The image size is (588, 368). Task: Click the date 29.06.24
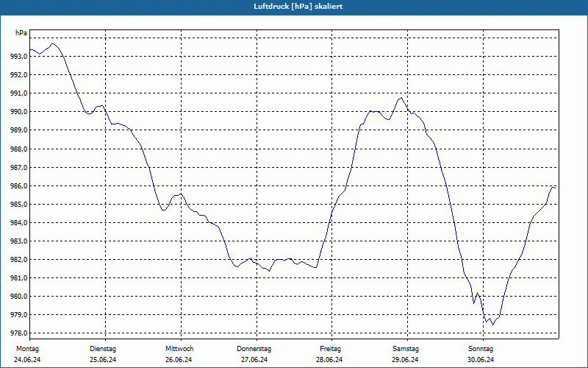(405, 360)
